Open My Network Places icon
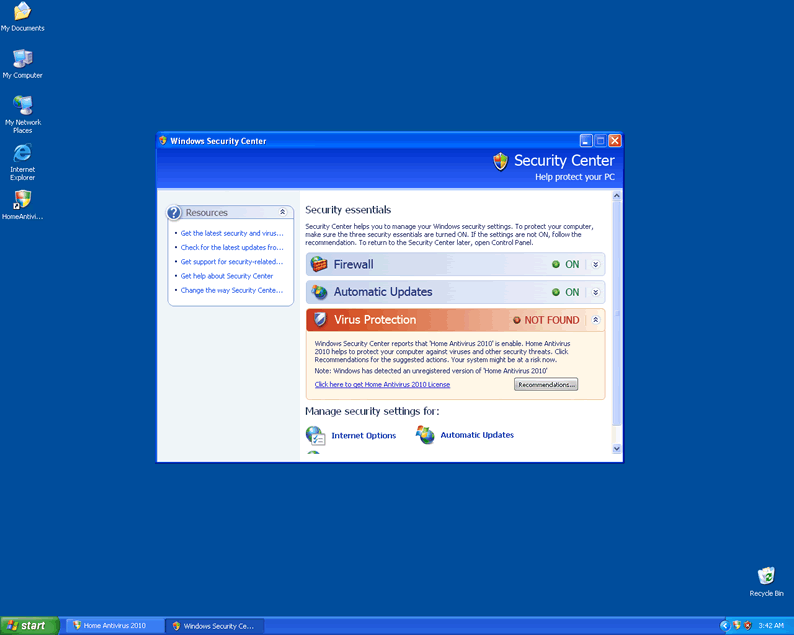The height and width of the screenshot is (635, 794). click(22, 105)
